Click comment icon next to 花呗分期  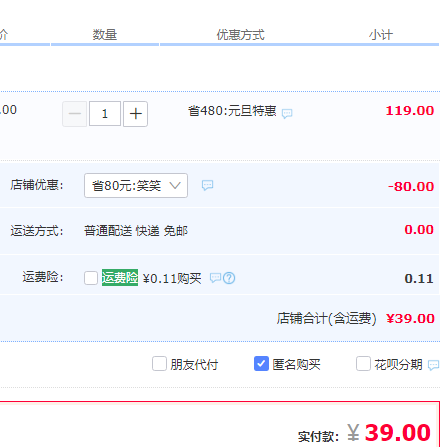(x=433, y=365)
